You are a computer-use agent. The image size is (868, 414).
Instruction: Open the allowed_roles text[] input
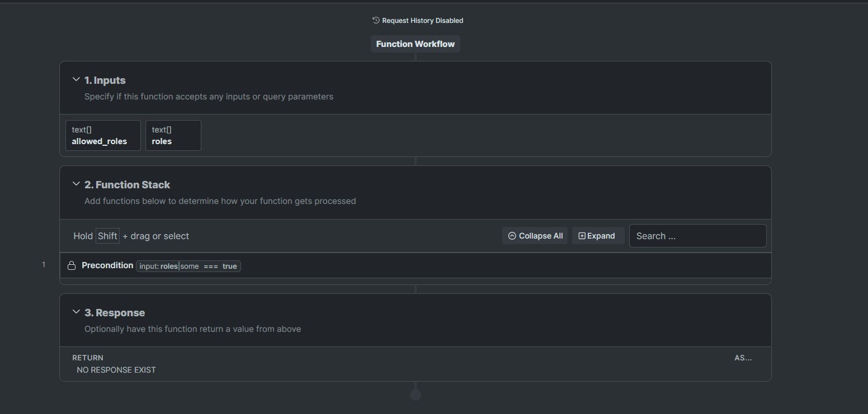click(x=103, y=136)
